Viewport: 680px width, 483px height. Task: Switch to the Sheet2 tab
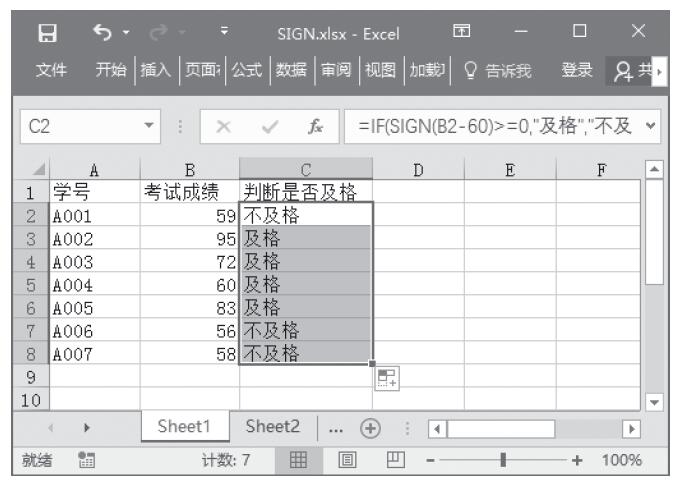coord(273,425)
